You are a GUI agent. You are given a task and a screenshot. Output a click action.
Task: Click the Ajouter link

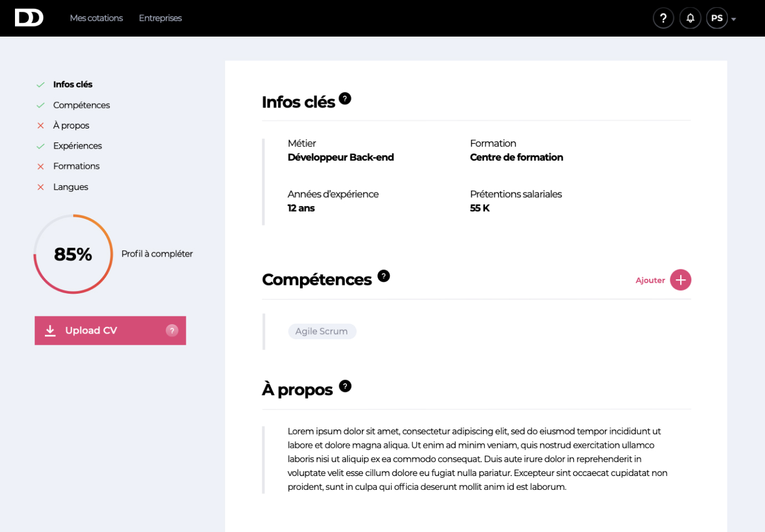click(650, 280)
